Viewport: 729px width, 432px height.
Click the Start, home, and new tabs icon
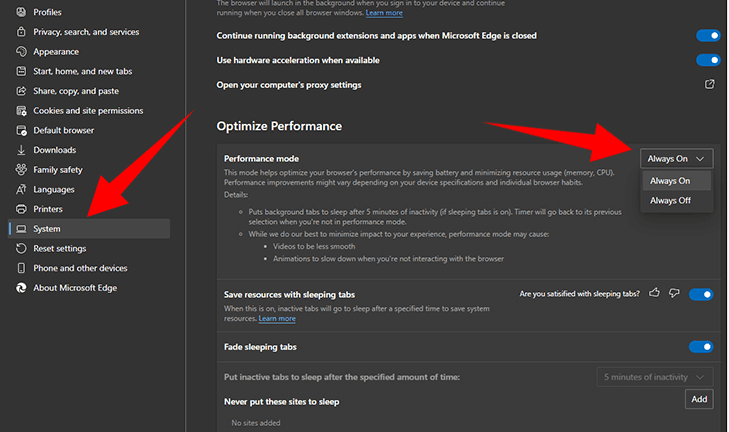click(21, 71)
